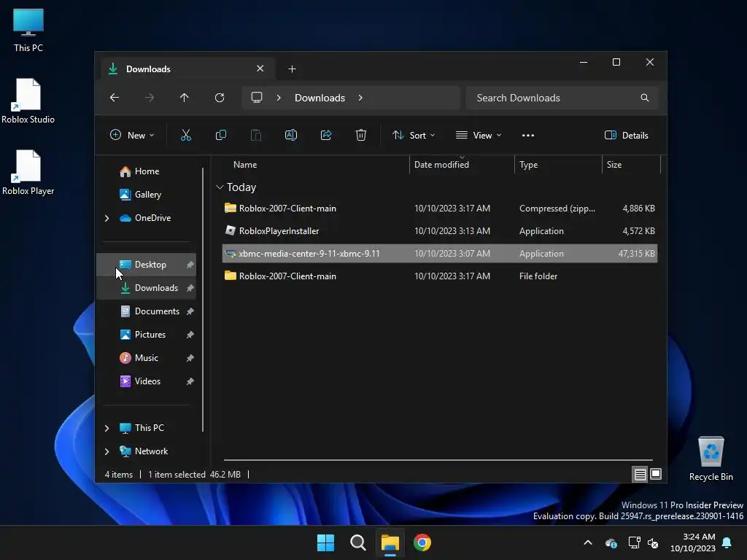Select the Roblox-2007-Client-main compressed zip
Image resolution: width=747 pixels, height=560 pixels.
(x=440, y=209)
